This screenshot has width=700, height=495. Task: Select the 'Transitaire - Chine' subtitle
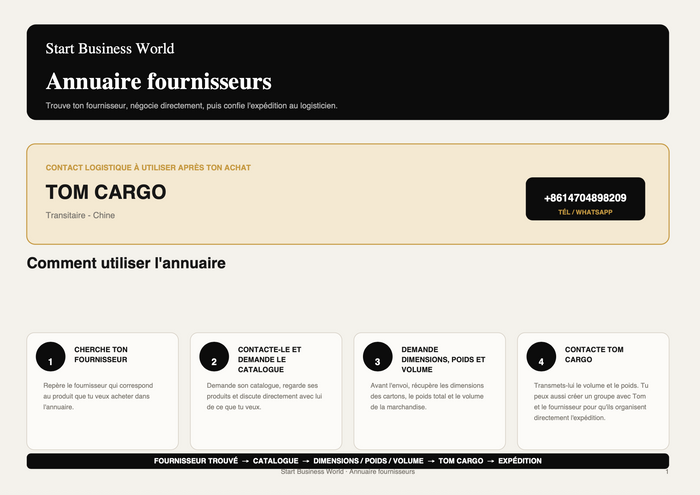(x=80, y=215)
